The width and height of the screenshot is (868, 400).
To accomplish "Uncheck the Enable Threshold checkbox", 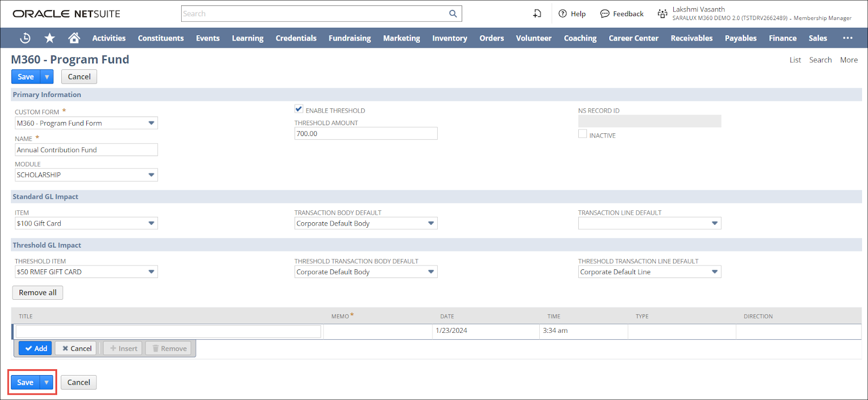I will coord(299,109).
